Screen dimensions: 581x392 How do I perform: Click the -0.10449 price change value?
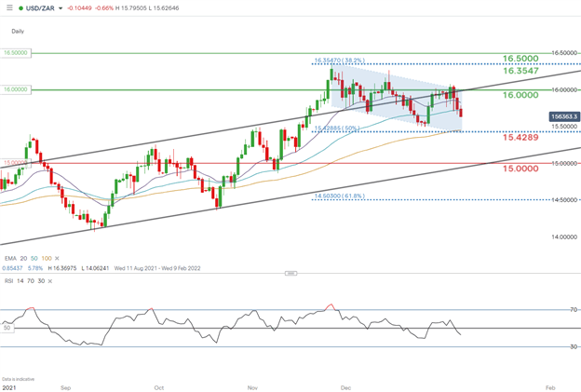(79, 8)
